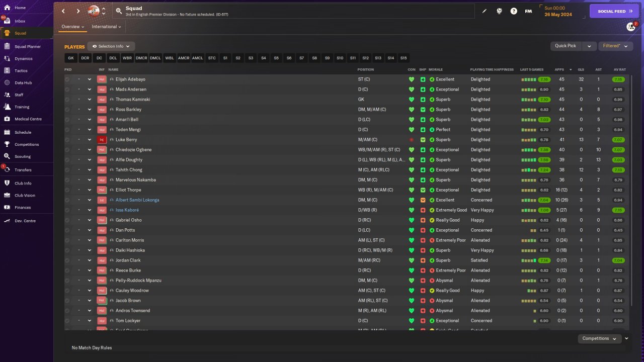Toggle picked checkbox for Thomas Kaminski
The image size is (644, 362).
coord(67,100)
